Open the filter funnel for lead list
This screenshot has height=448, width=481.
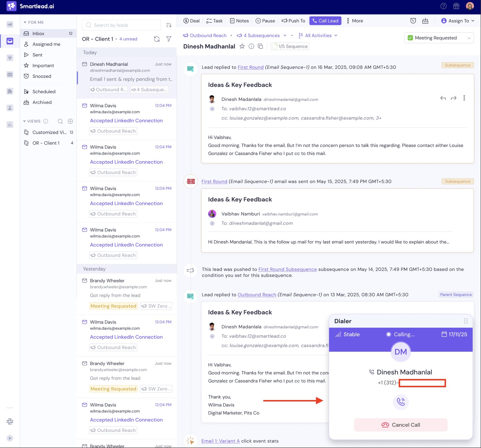click(169, 39)
